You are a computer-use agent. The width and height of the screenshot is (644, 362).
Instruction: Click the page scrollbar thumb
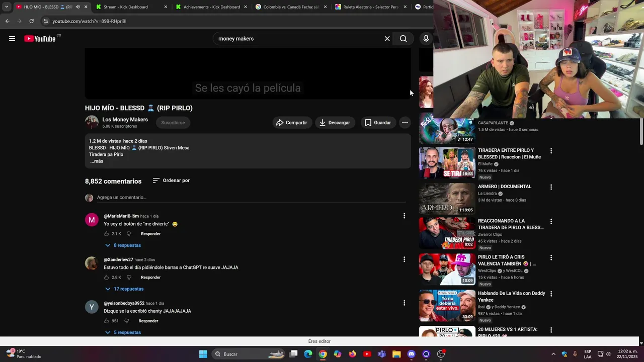pos(641,131)
